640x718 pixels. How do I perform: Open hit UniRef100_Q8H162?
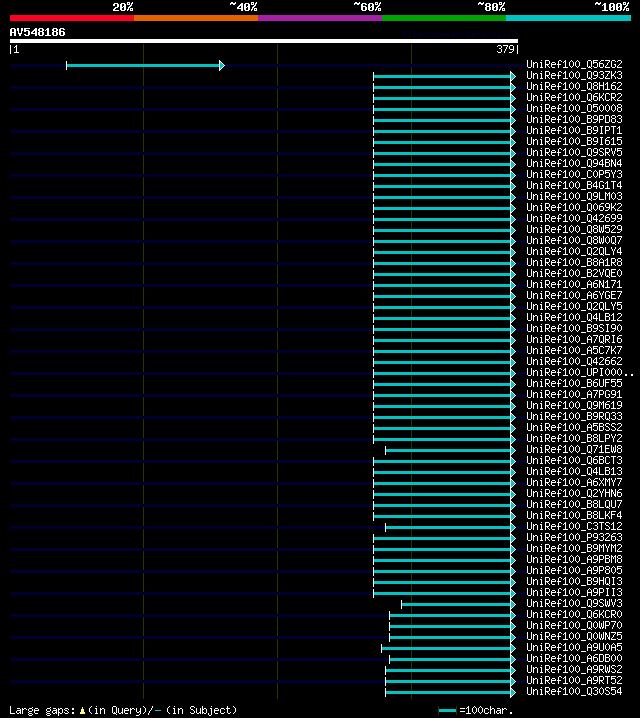[574, 87]
